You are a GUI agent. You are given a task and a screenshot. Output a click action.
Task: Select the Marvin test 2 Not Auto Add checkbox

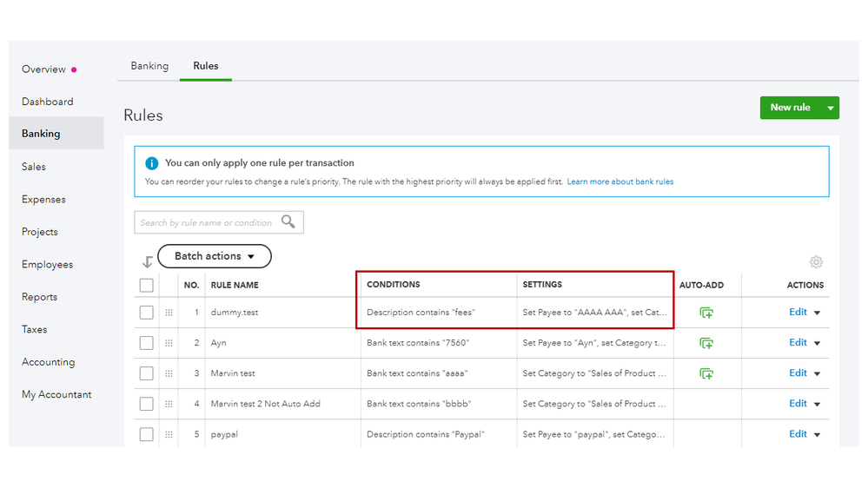point(146,404)
